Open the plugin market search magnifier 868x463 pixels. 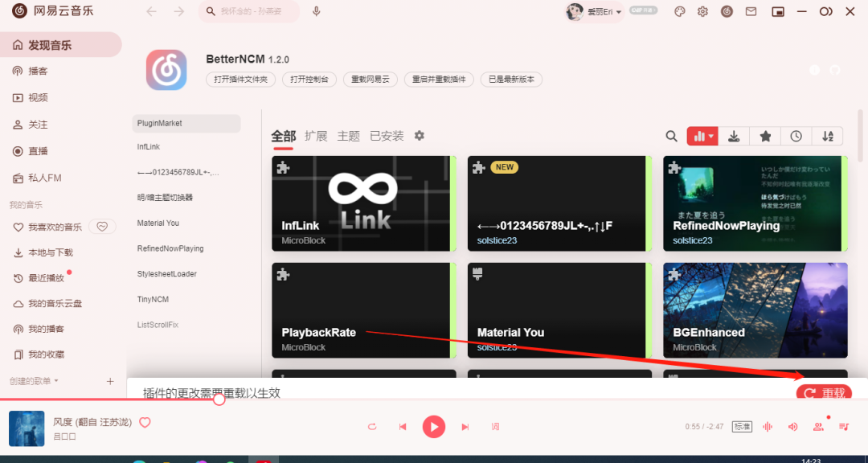(x=671, y=136)
